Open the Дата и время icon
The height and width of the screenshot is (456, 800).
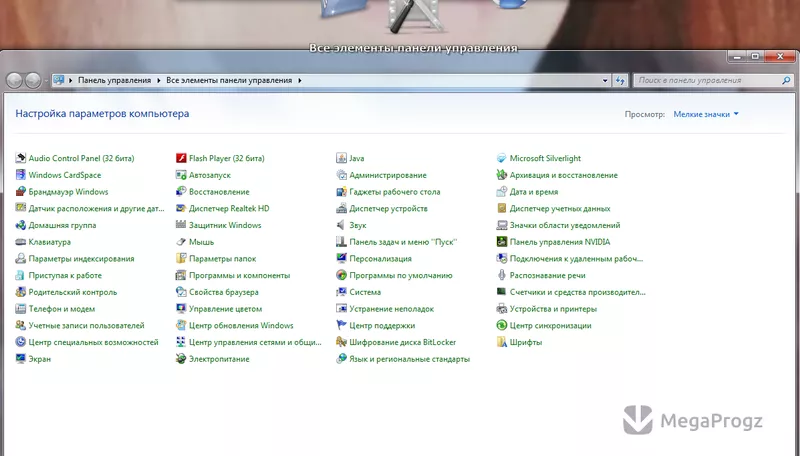pos(502,192)
